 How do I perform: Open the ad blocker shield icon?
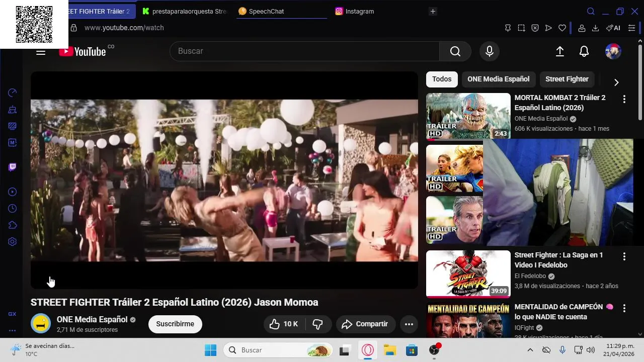(535, 28)
